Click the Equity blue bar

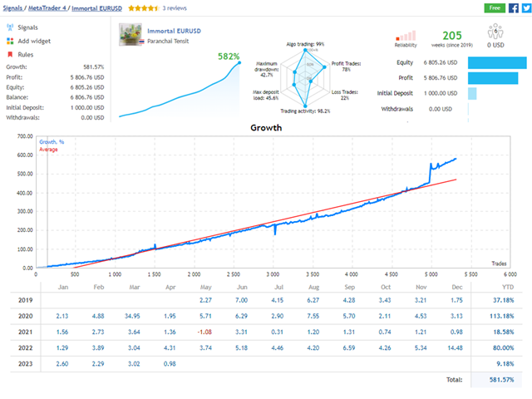497,63
